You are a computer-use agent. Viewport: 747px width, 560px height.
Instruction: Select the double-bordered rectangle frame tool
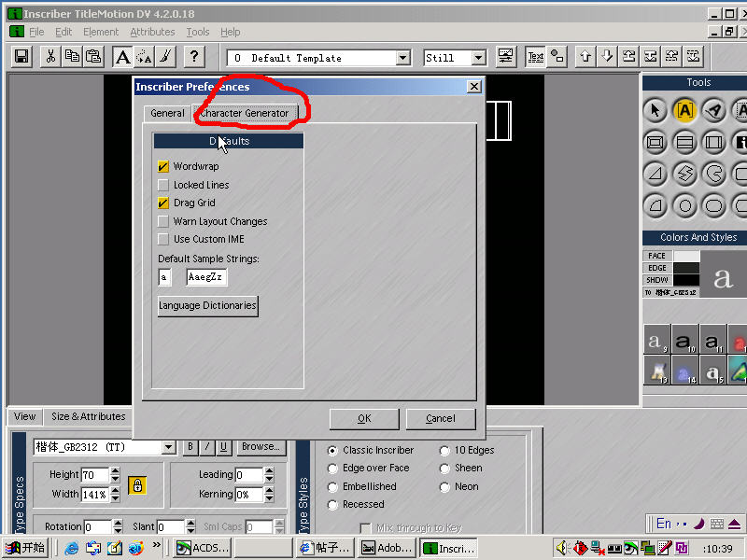[x=655, y=143]
